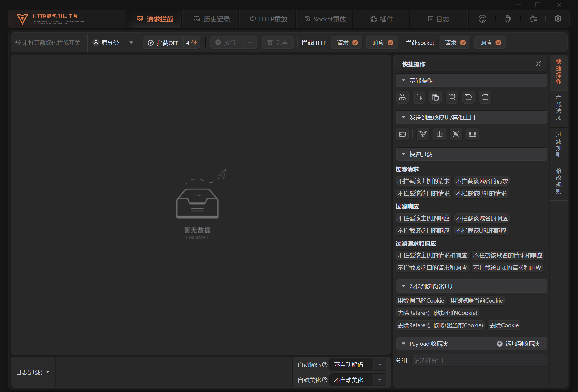Click the bug icon in top bar
The width and height of the screenshot is (578, 392).
point(508,19)
